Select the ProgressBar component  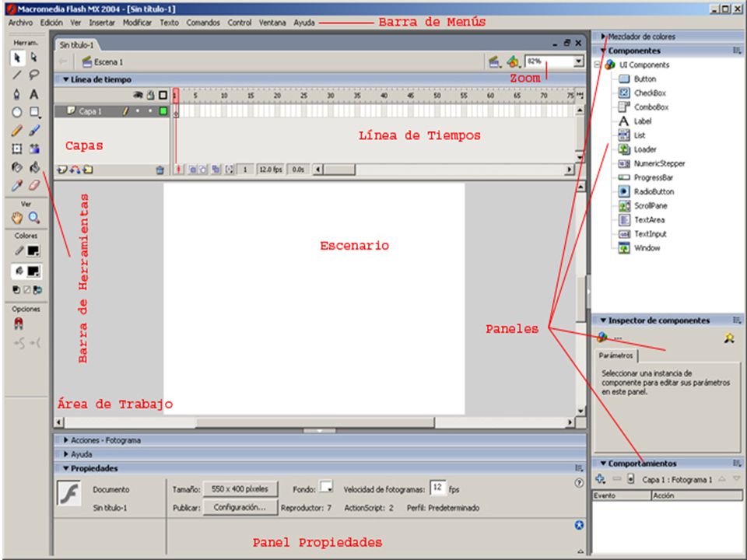coord(646,177)
